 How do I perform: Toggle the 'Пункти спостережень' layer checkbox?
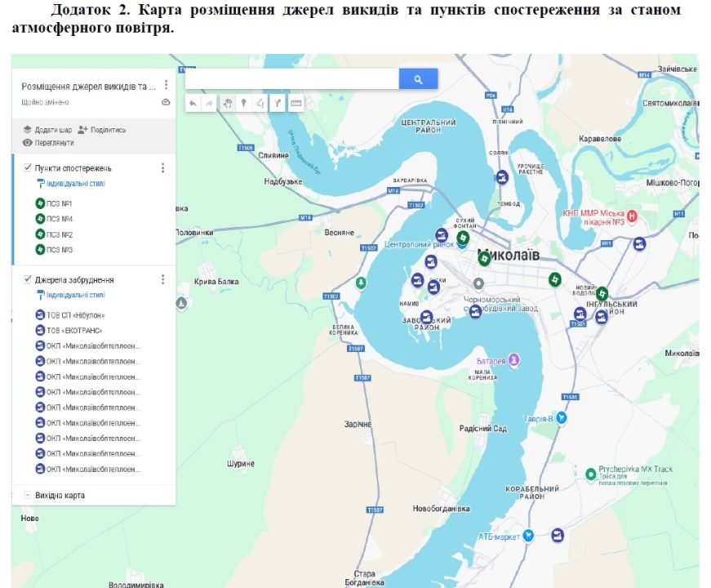point(27,168)
